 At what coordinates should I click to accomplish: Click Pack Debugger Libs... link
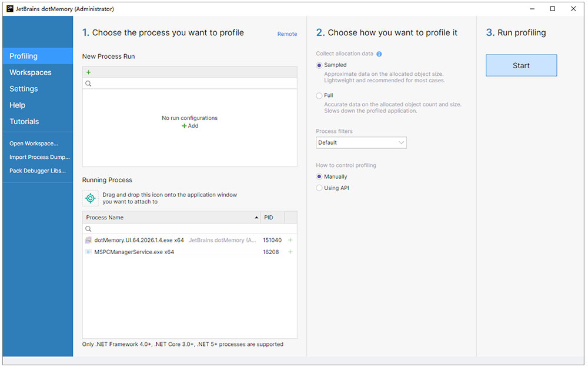click(38, 171)
